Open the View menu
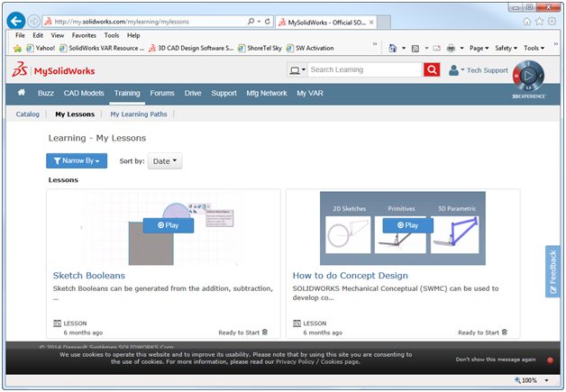The height and width of the screenshot is (392, 566). pyautogui.click(x=58, y=35)
